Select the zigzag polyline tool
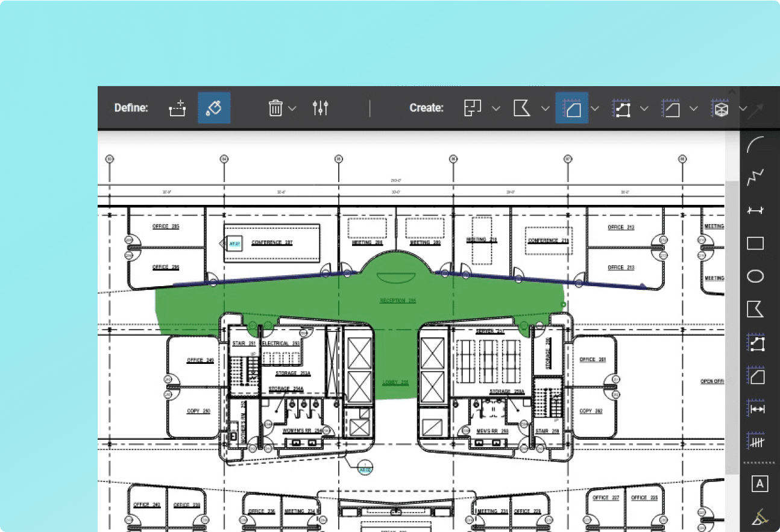 (x=755, y=178)
